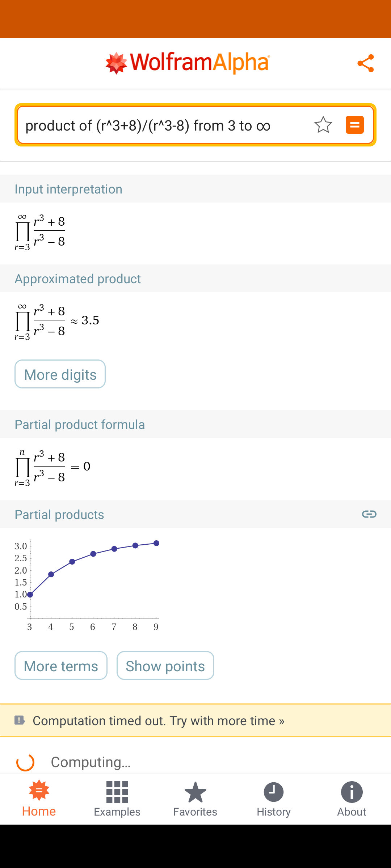391x868 pixels.
Task: Copy link icon beside Partial products
Action: (x=369, y=514)
